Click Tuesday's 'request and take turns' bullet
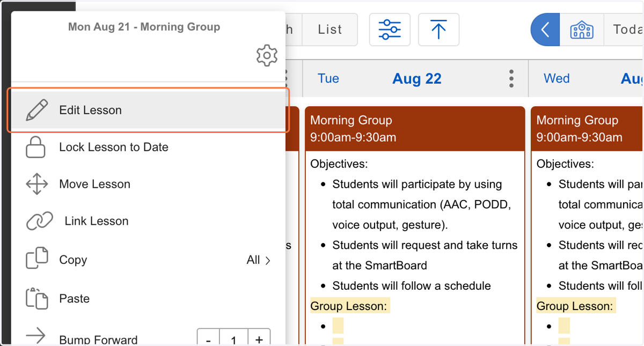Viewport: 644px width, 346px height. pyautogui.click(x=425, y=255)
